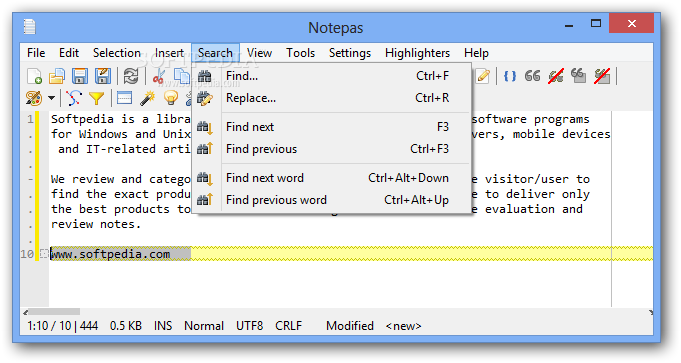Click the line number 1 in gutter

coord(30,119)
